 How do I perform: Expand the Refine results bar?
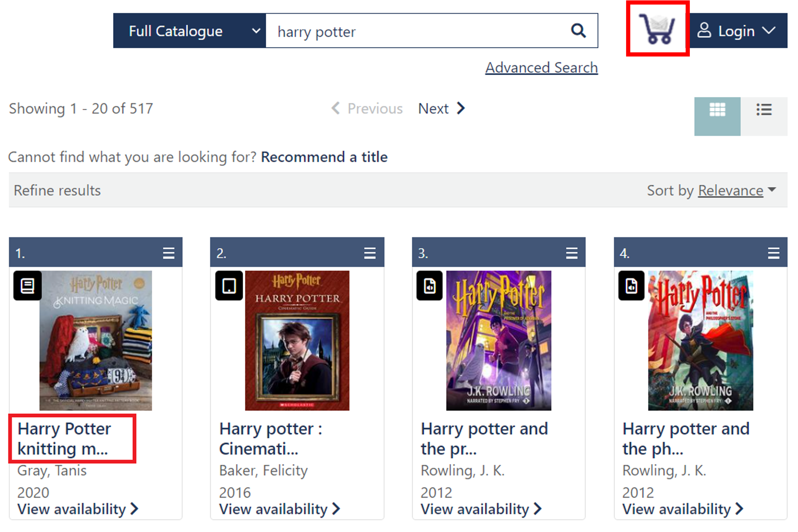(x=57, y=191)
